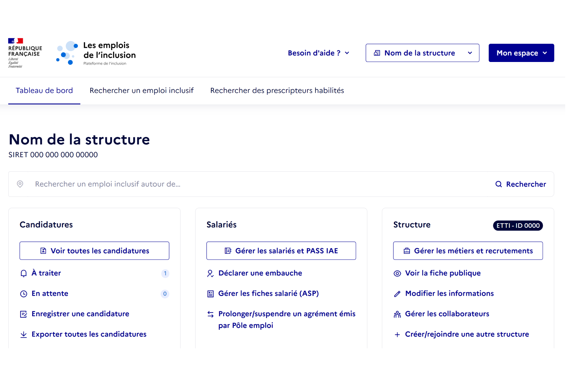The height and width of the screenshot is (392, 566).
Task: Open the À traiter link
Action: tap(46, 273)
